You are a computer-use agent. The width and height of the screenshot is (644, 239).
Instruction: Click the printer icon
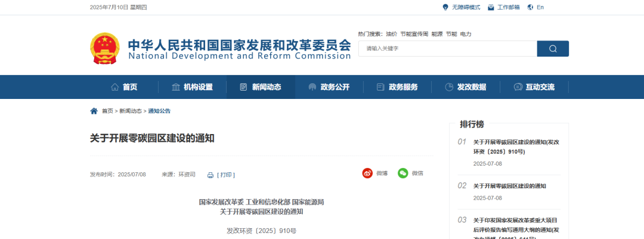210,175
